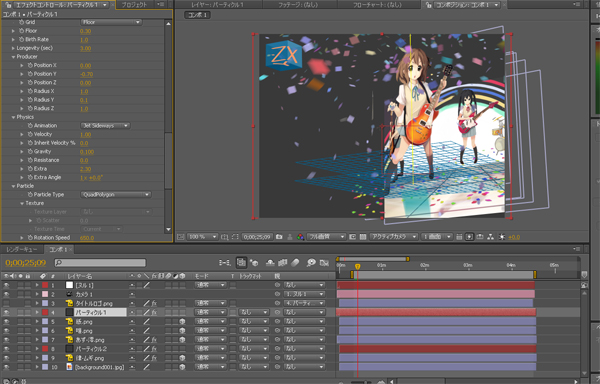Click the stopwatch next to Gravity
Image resolution: width=600 pixels, height=384 pixels.
click(x=30, y=151)
